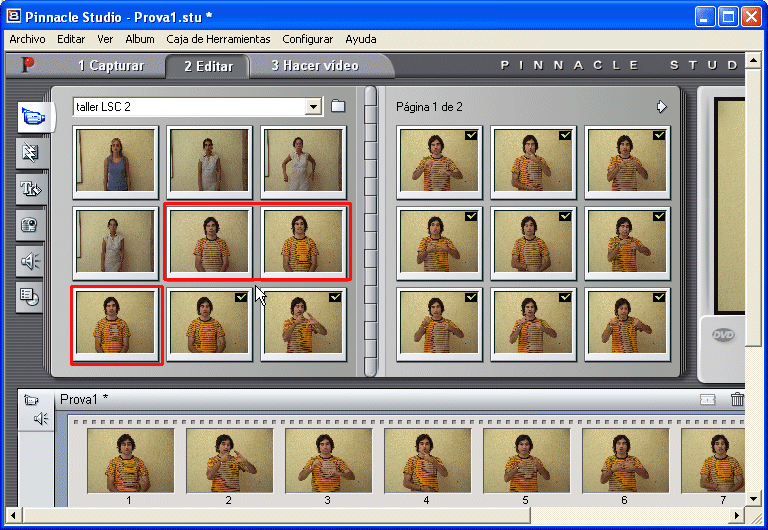Screen dimensions: 768x530
Task: Click horizontal scrollbar right arrow
Action: (x=737, y=515)
